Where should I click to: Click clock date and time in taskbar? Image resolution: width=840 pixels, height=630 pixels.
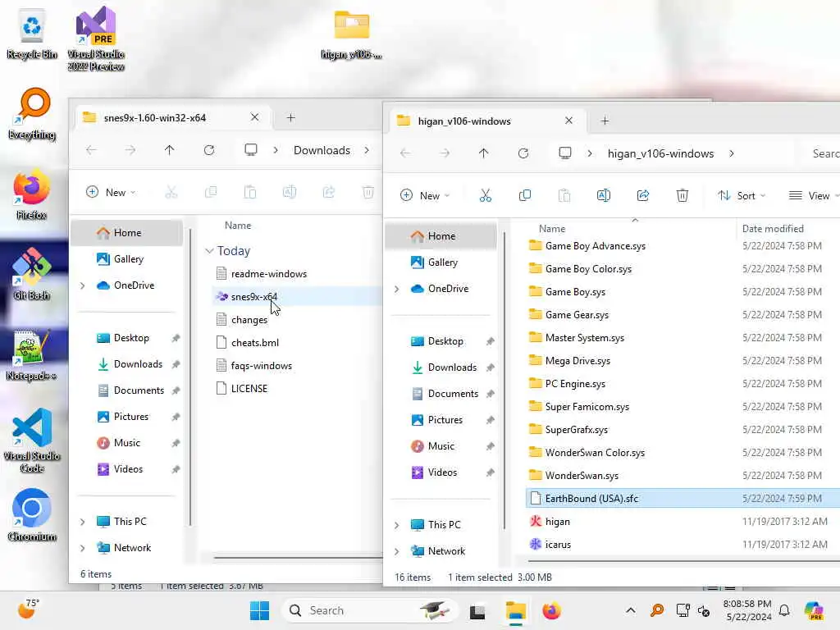click(x=747, y=610)
